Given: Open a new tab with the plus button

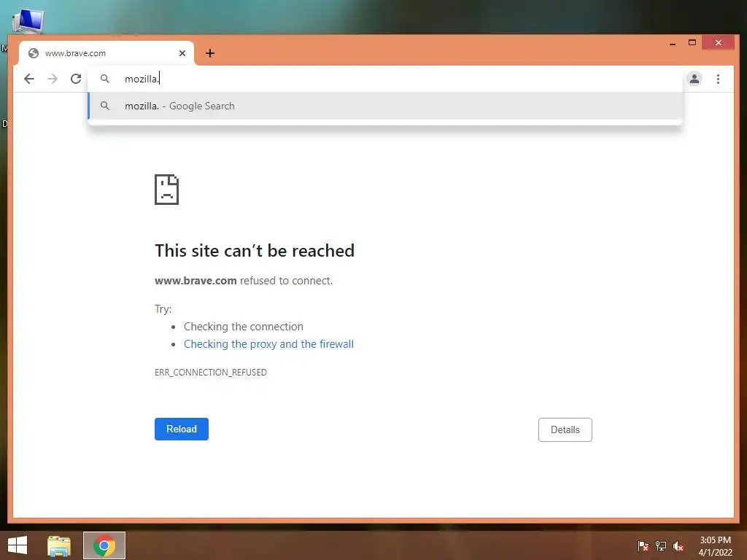Looking at the screenshot, I should [x=210, y=53].
